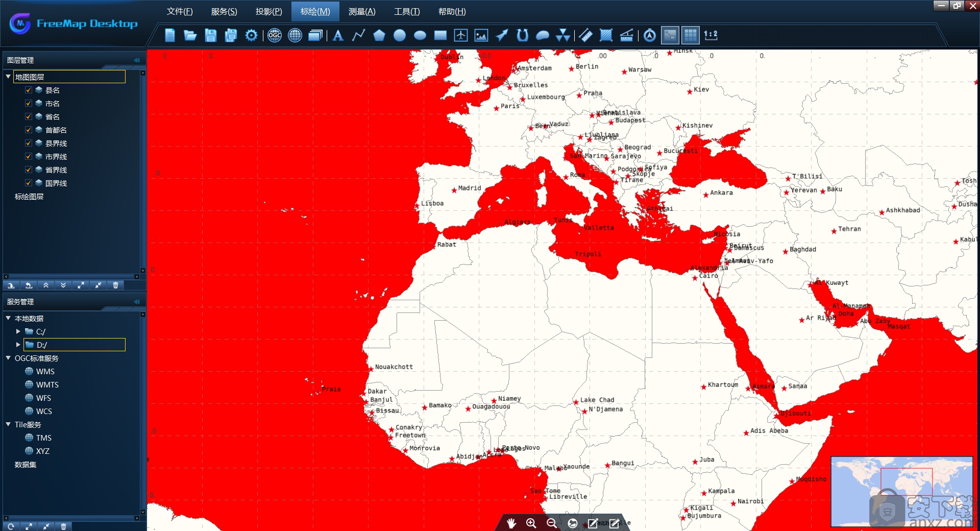980x531 pixels.
Task: Open the 文件(F) menu
Action: click(x=180, y=11)
